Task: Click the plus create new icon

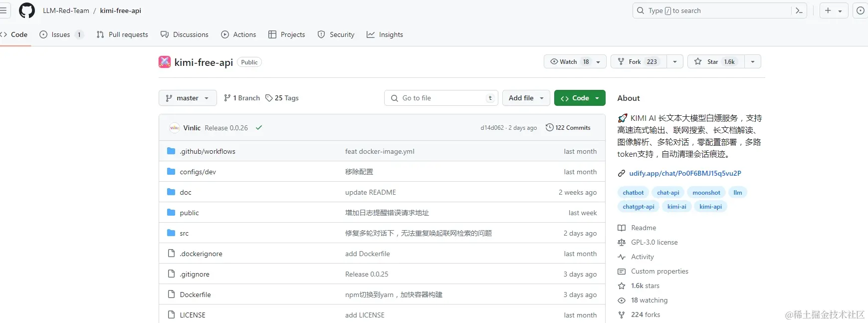Action: (x=828, y=10)
